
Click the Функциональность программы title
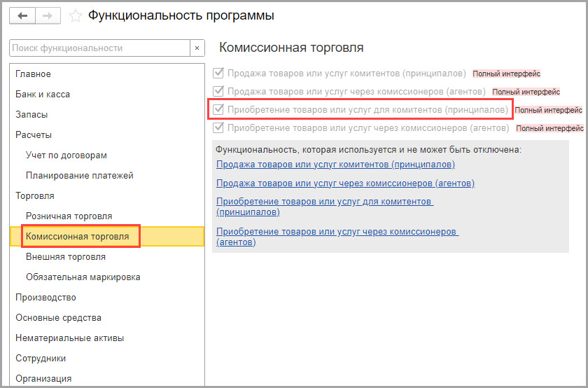[181, 15]
